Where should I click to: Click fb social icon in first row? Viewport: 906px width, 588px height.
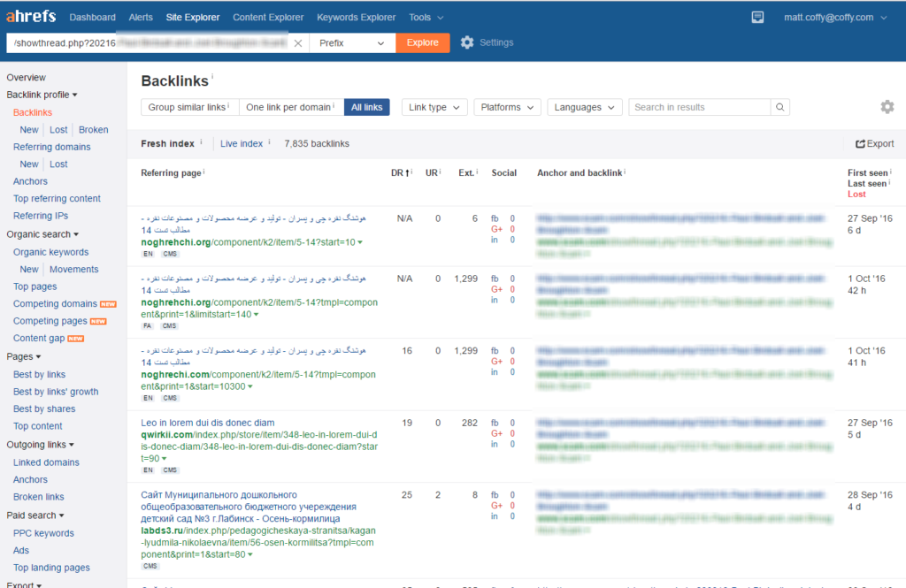click(x=495, y=218)
